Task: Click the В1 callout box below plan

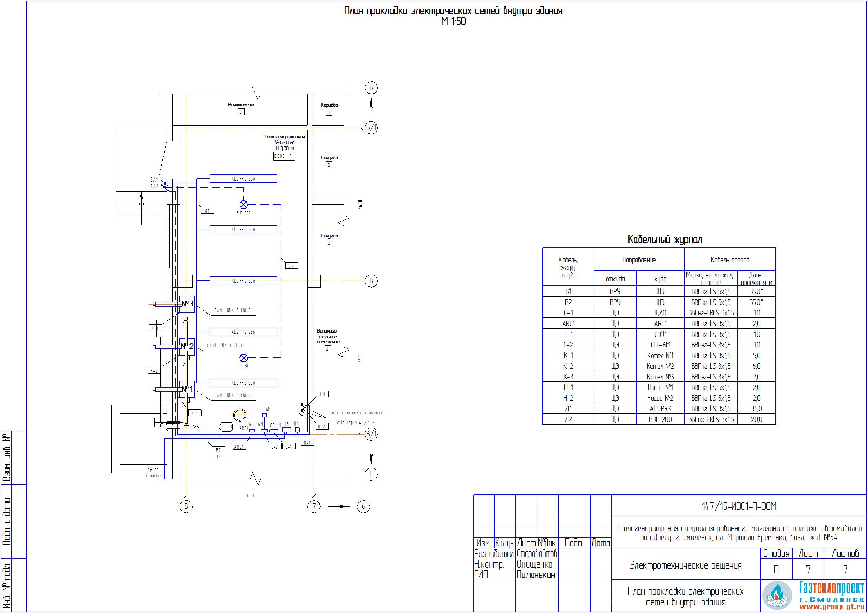Action: tap(218, 450)
